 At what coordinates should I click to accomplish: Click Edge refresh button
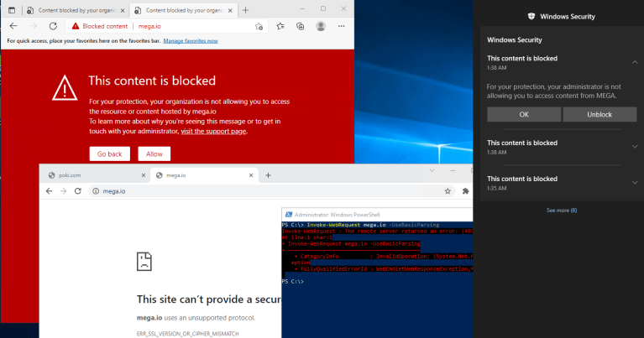53,26
